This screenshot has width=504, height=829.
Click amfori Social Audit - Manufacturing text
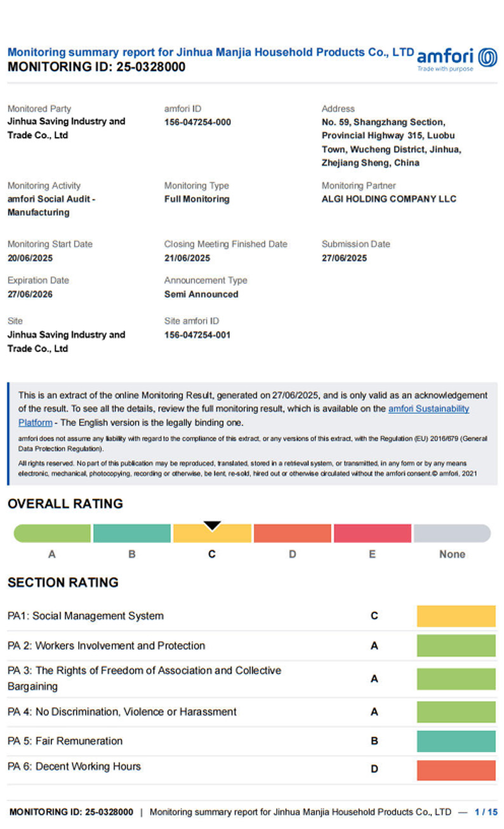pos(51,206)
